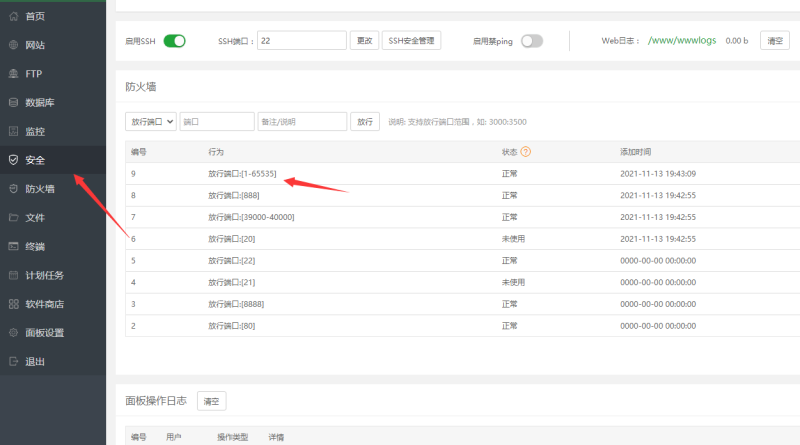Open the 放行端口 dropdown selector
800x445 pixels.
[x=151, y=121]
